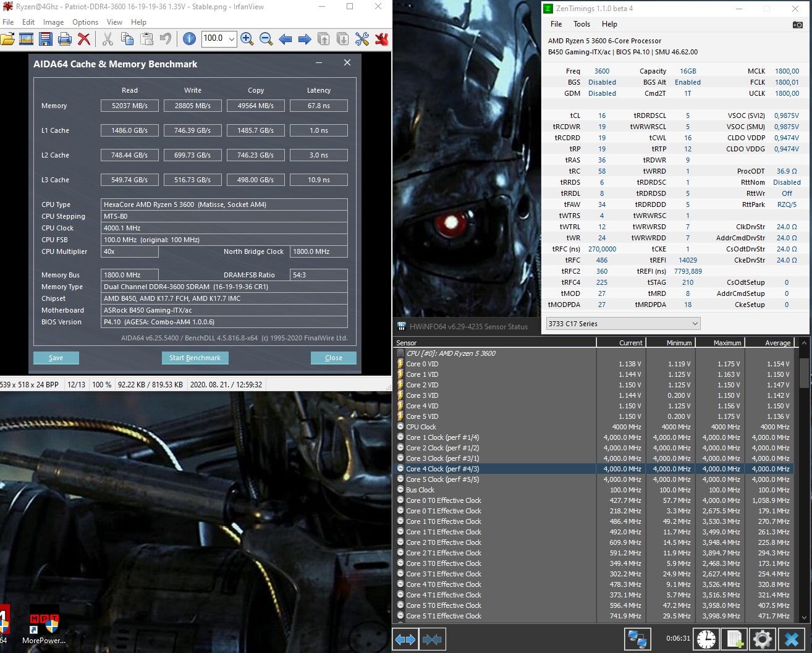Click the red IrfanView mascot about icon
Image resolution: width=812 pixels, height=653 pixels.
pos(382,39)
